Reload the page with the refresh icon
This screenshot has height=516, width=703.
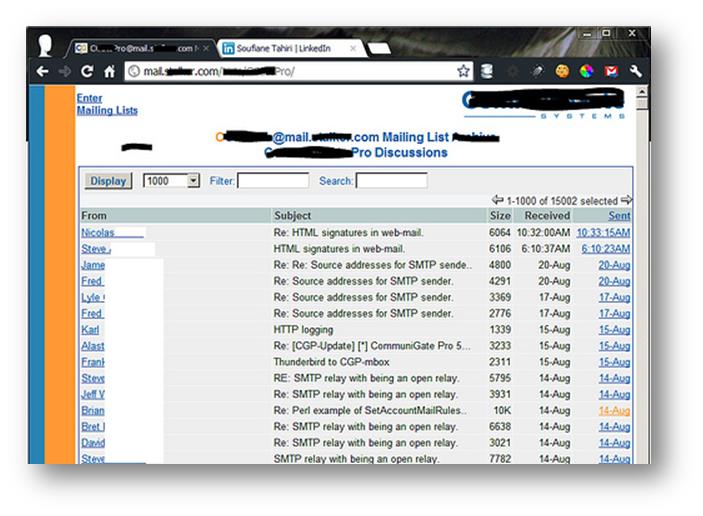pyautogui.click(x=88, y=71)
